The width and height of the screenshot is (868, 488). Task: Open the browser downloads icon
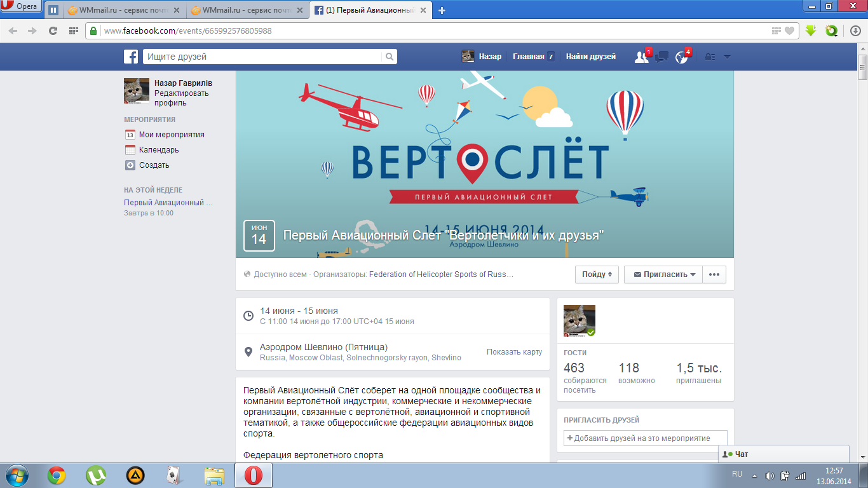855,30
